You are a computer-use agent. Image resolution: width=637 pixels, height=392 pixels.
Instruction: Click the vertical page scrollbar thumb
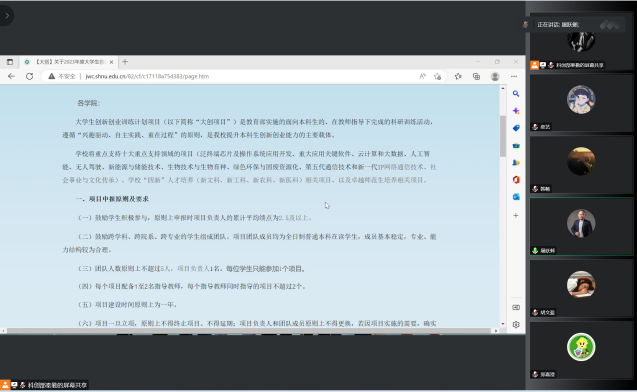pyautogui.click(x=503, y=136)
